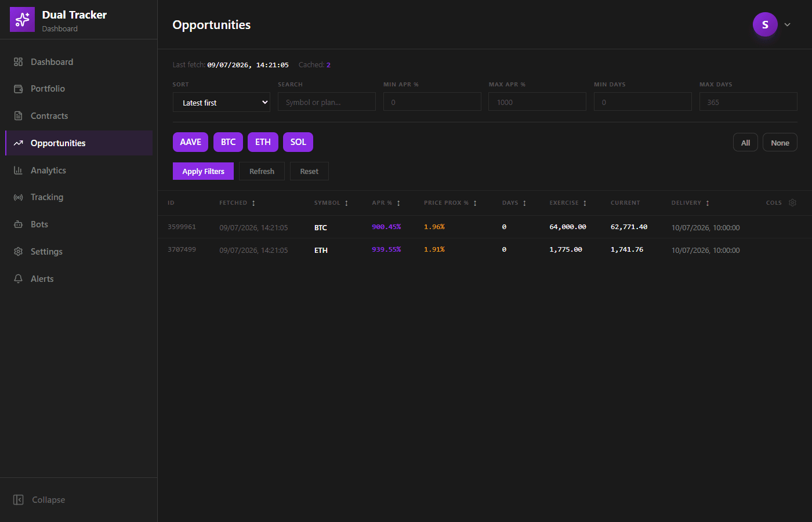Screen dimensions: 812x522
Task: Sort by Exercise column arrows
Action: tap(585, 203)
